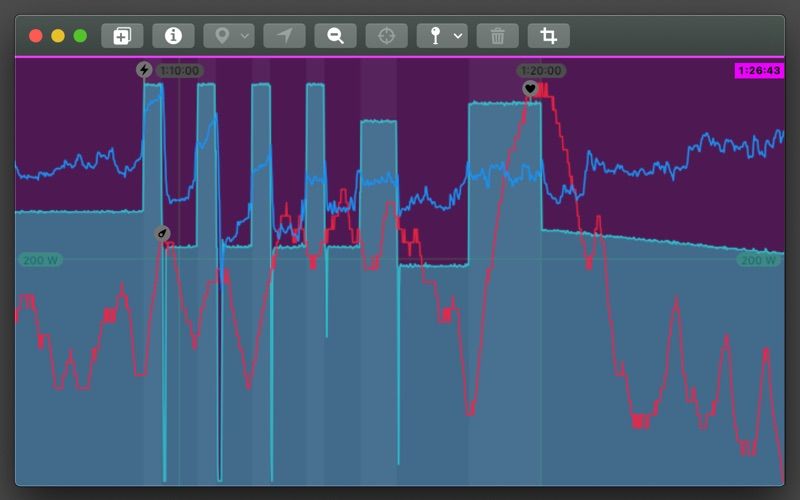This screenshot has height=500, width=800.
Task: Close the window with red button
Action: point(35,36)
